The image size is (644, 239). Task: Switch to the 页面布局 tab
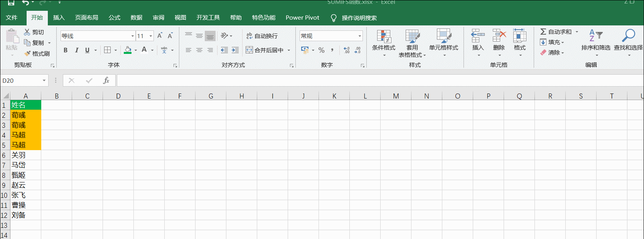(x=86, y=18)
